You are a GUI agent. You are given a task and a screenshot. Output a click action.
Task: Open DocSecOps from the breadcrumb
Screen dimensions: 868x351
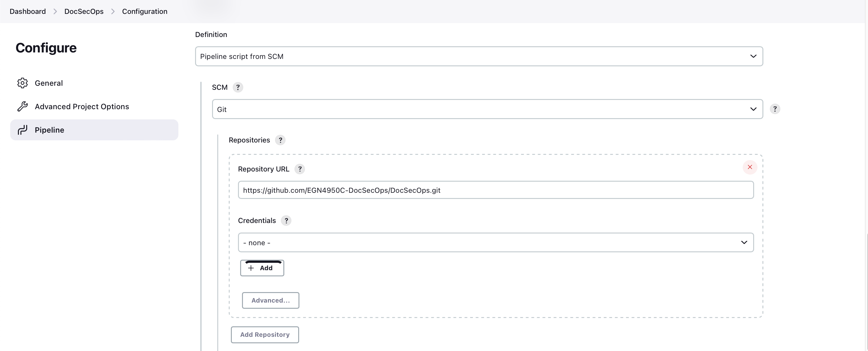(84, 11)
